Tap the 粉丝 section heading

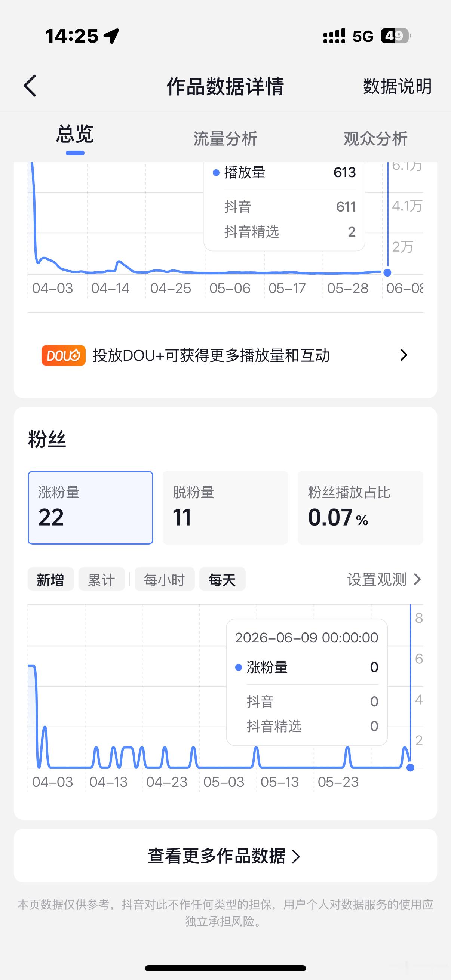(x=47, y=440)
